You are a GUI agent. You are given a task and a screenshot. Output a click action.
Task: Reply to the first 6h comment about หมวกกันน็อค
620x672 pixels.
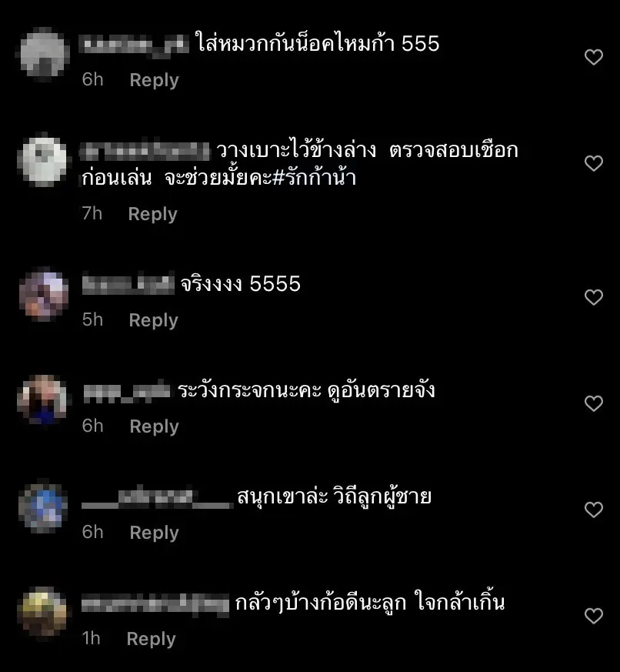click(154, 80)
